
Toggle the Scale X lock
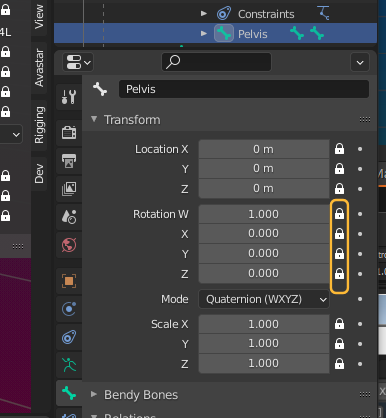[x=339, y=324]
